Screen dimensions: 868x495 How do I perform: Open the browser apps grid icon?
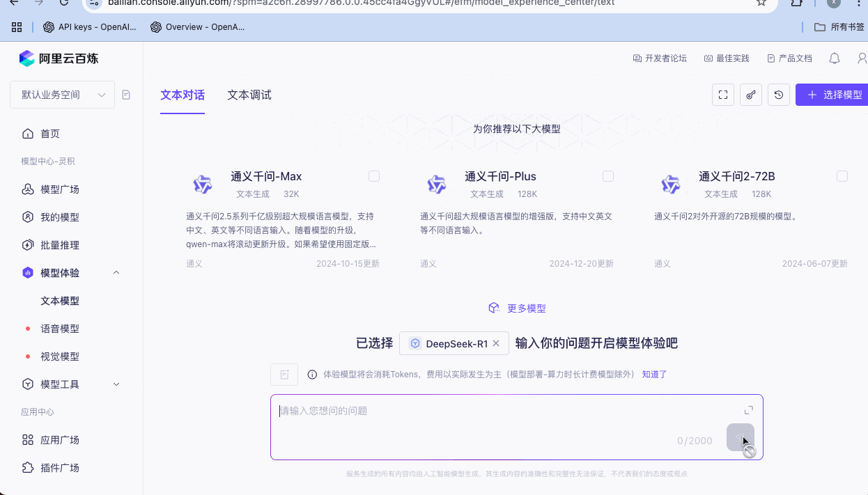pyautogui.click(x=17, y=27)
